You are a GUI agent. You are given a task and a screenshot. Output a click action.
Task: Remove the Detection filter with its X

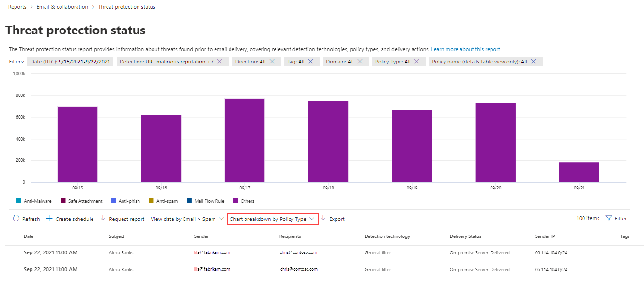point(220,62)
